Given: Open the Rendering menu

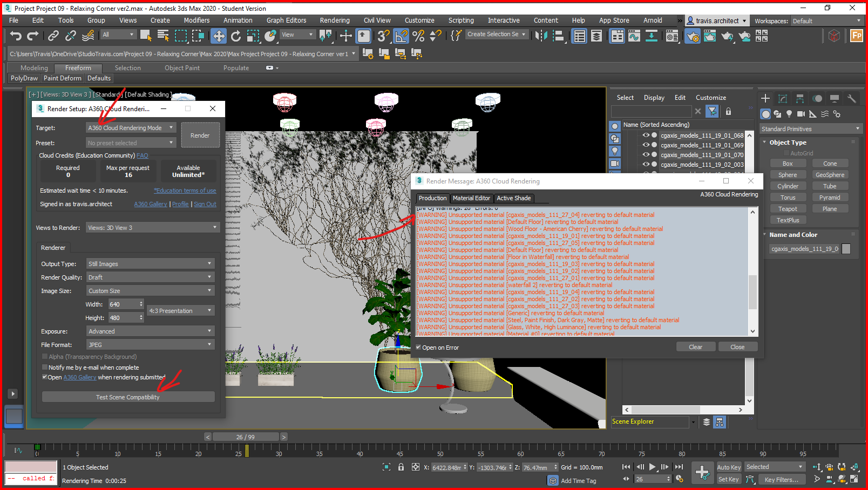Looking at the screenshot, I should (335, 20).
